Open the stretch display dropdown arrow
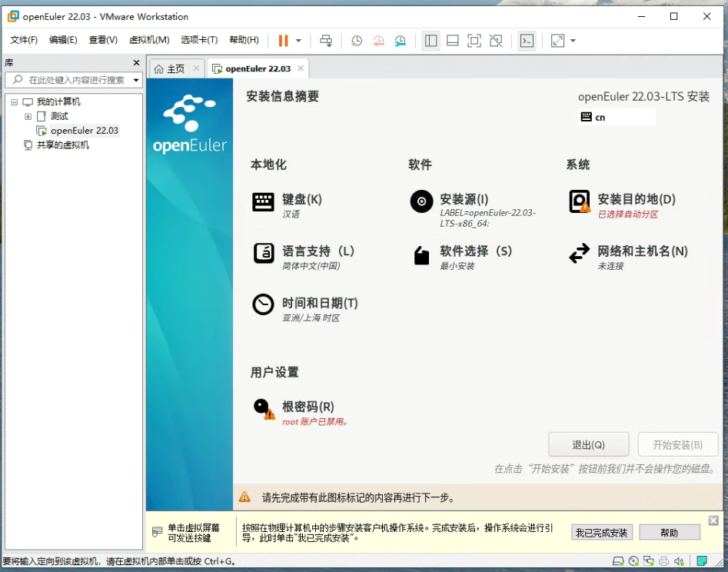 pyautogui.click(x=573, y=41)
